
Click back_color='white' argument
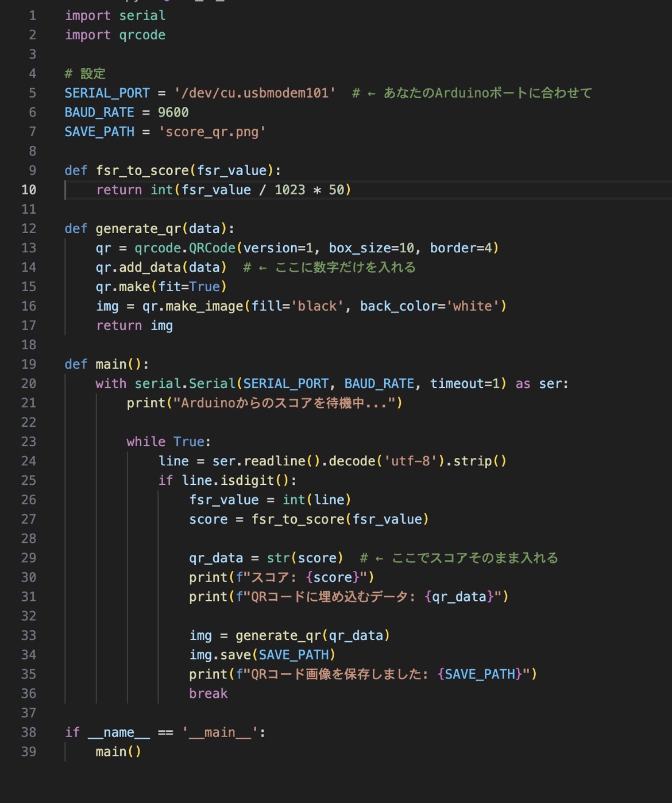pos(430,306)
